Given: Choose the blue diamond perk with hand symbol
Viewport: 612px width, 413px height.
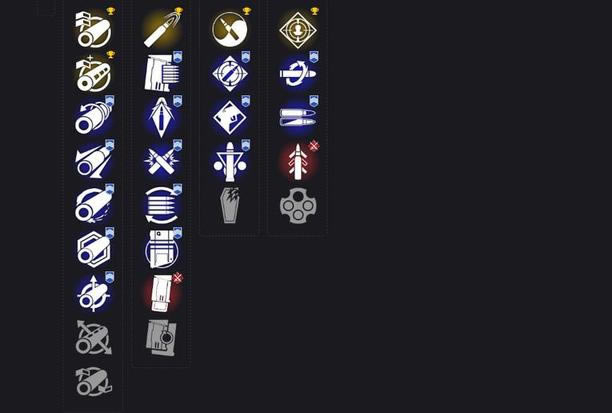Looking at the screenshot, I should pyautogui.click(x=230, y=117).
